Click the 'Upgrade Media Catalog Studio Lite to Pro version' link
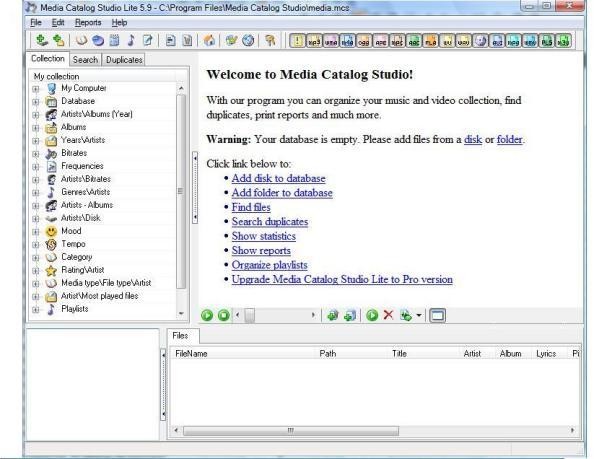612x459 pixels. pos(342,279)
